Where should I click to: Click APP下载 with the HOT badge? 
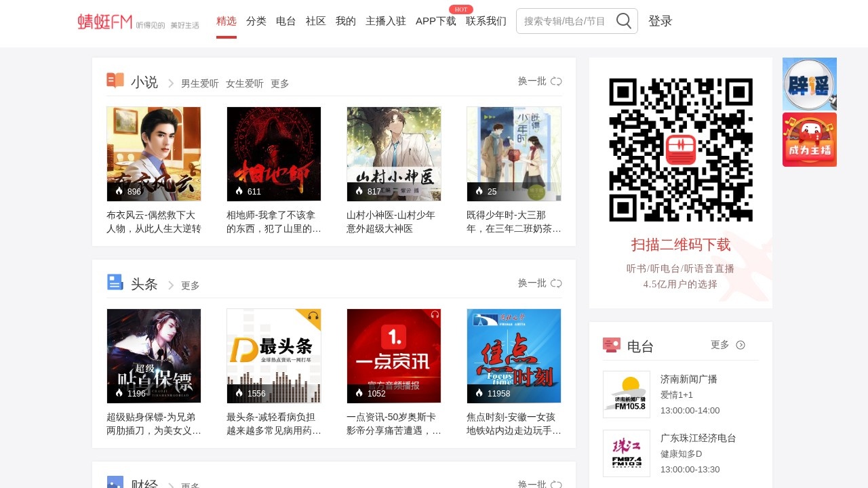tap(436, 21)
